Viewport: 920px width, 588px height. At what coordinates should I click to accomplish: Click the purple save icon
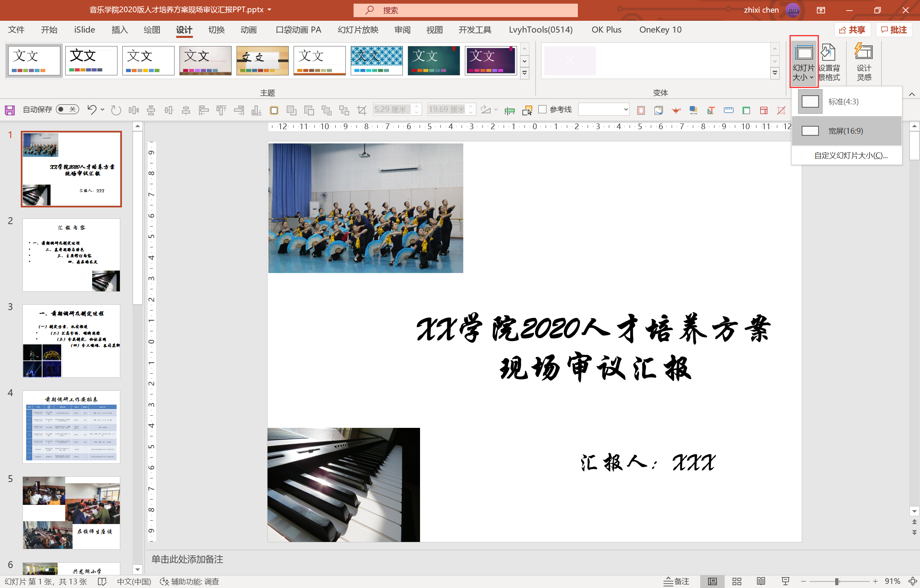[10, 110]
